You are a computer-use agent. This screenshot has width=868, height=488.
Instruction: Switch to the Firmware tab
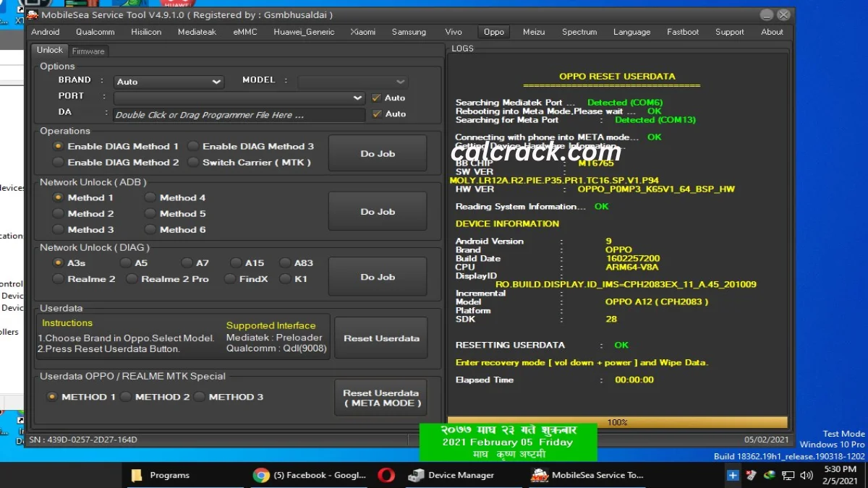pos(88,51)
